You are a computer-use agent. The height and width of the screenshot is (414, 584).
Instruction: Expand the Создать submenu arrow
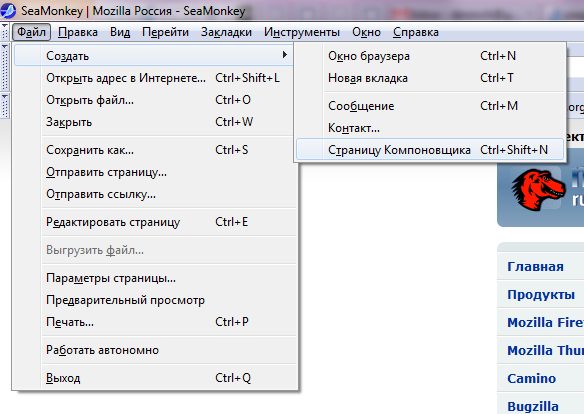[x=285, y=55]
